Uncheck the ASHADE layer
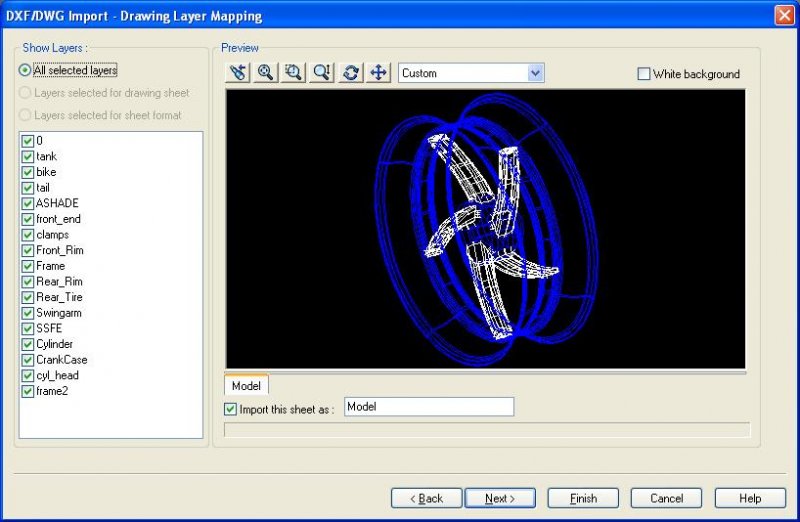 pos(28,204)
